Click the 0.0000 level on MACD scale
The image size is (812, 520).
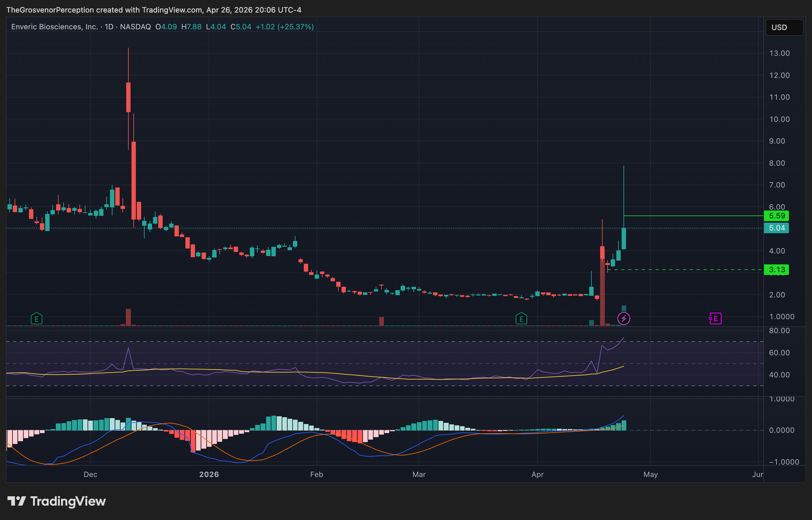click(x=782, y=430)
